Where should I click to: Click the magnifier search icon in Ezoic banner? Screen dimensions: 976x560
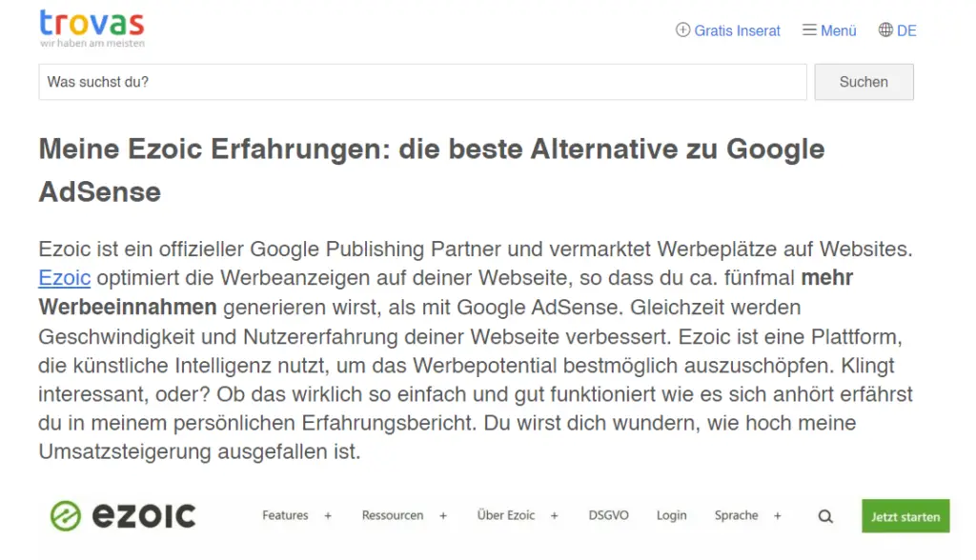[825, 516]
